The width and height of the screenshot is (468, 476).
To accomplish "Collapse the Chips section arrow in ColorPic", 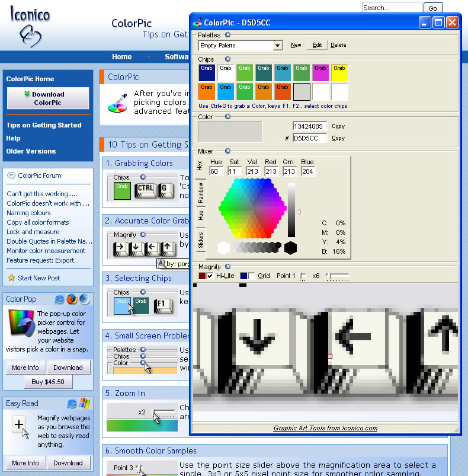I will click(x=227, y=59).
